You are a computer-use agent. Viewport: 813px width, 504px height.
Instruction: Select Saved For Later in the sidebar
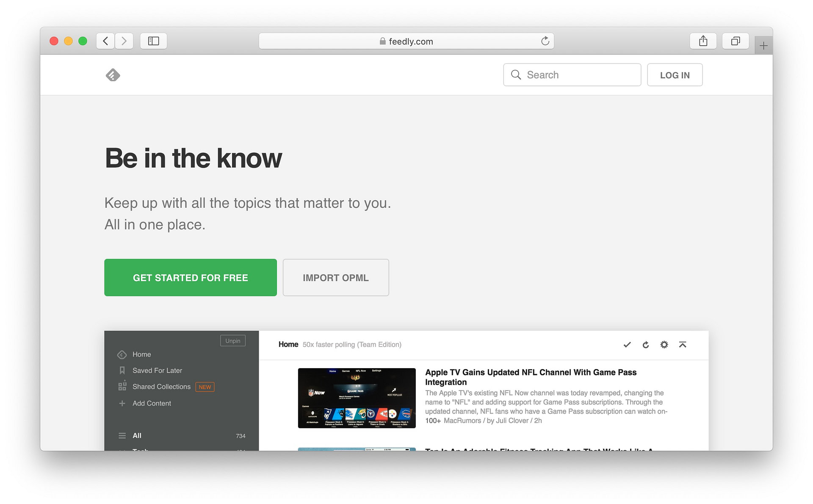click(x=157, y=370)
